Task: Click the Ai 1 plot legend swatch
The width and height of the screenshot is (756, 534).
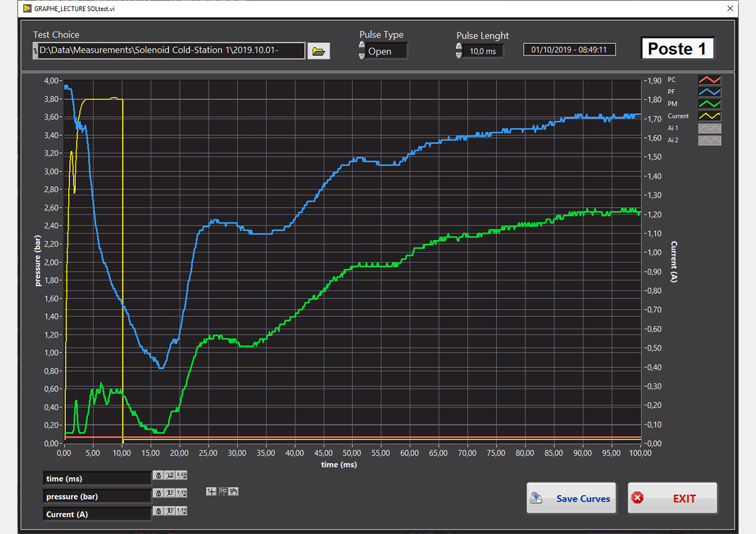Action: 710,128
